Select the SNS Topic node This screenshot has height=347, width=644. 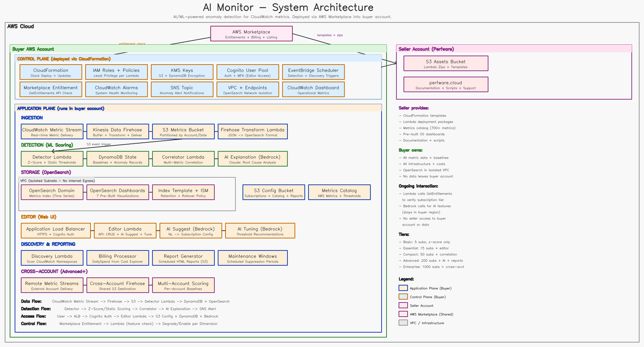(182, 89)
